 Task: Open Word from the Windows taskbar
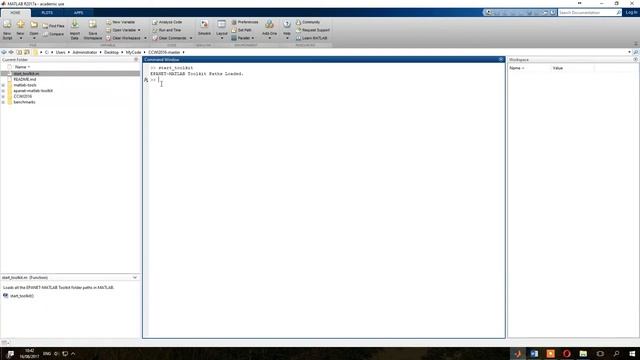pyautogui.click(x=534, y=353)
